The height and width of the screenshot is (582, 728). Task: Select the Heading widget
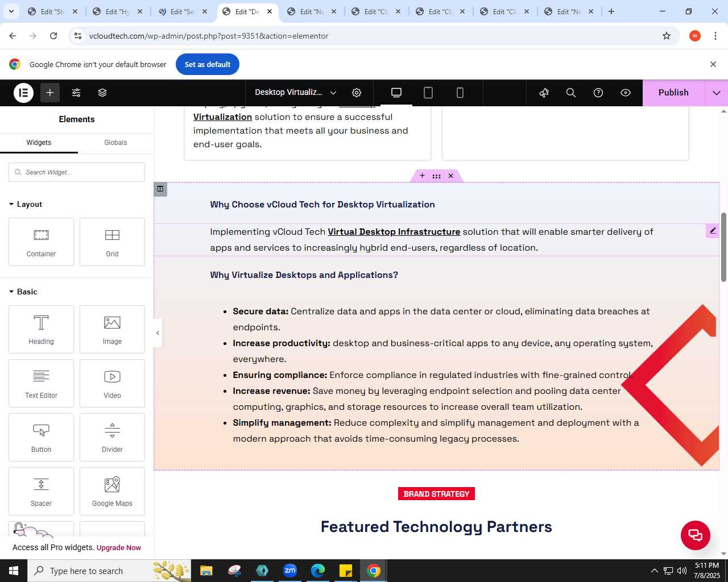tap(41, 329)
